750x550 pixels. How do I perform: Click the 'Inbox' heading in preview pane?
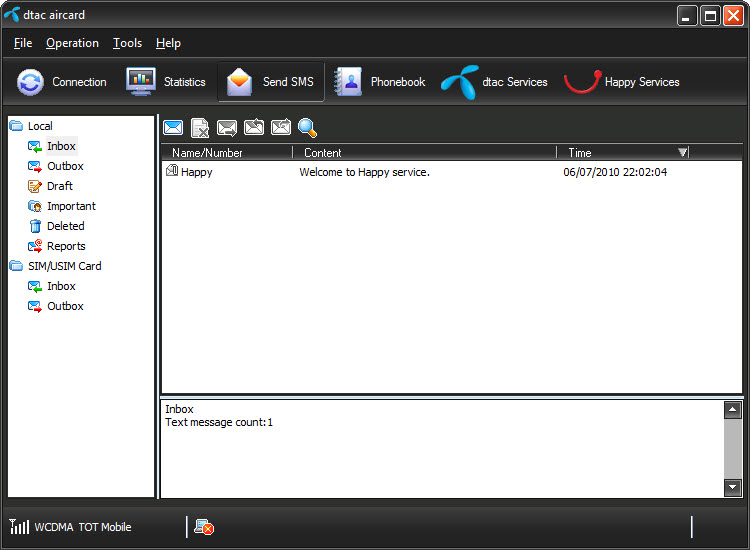[179, 409]
